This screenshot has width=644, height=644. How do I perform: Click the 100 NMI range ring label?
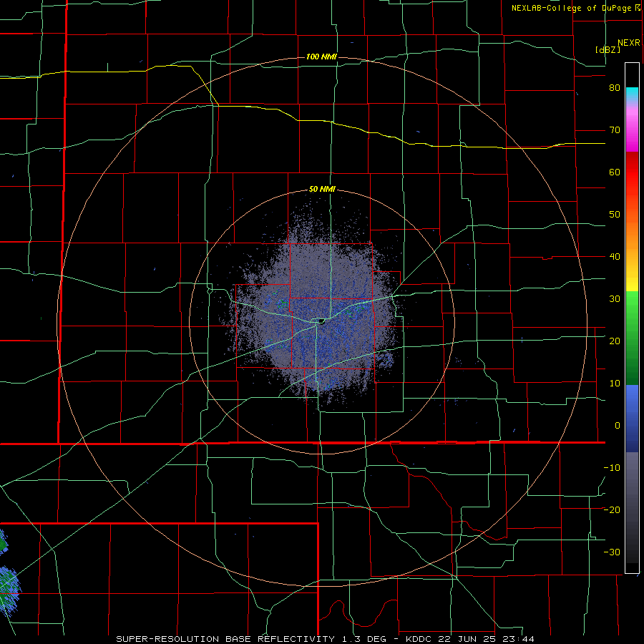click(x=321, y=57)
